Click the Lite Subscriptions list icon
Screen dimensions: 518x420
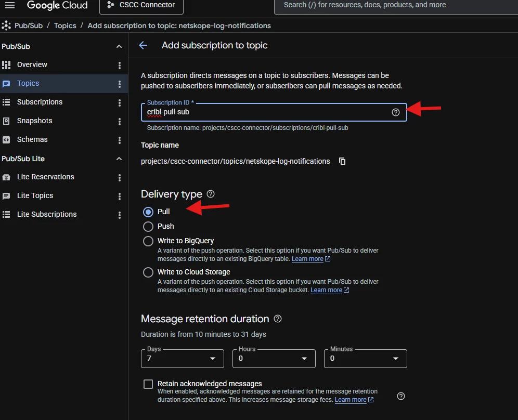(6, 215)
